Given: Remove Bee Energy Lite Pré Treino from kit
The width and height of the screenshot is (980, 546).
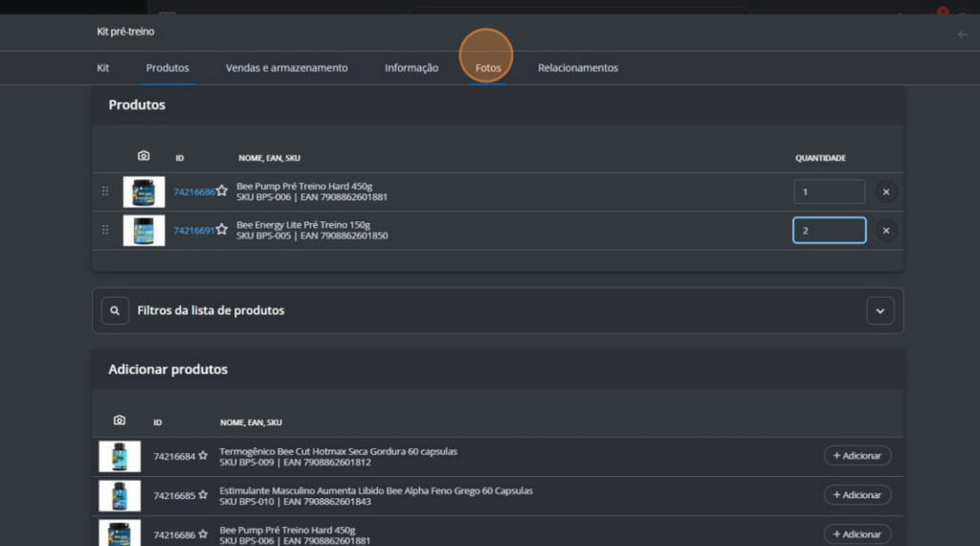Looking at the screenshot, I should [885, 231].
